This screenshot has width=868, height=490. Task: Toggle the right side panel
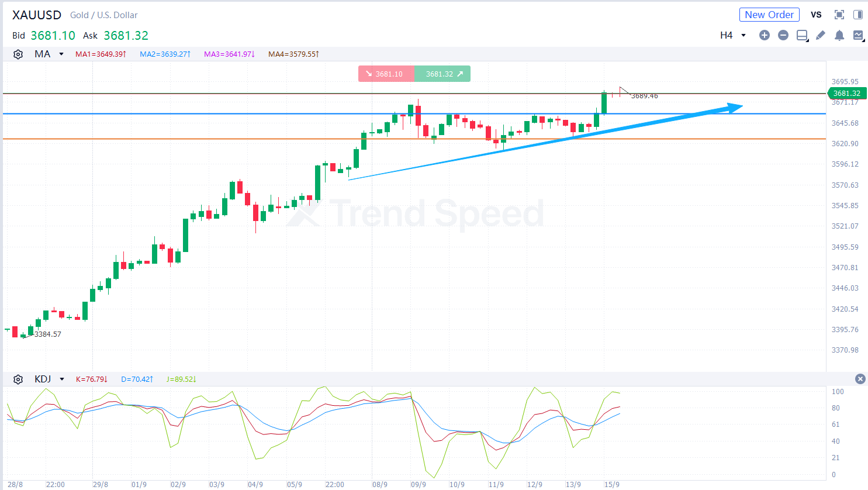pos(858,15)
